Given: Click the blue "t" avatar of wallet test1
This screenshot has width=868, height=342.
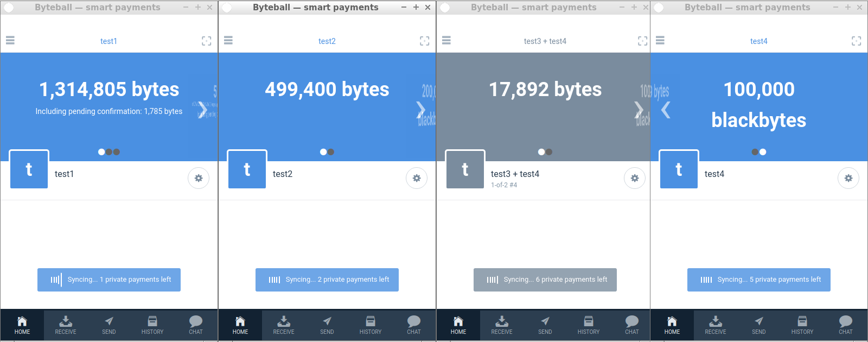Looking at the screenshot, I should [x=29, y=169].
